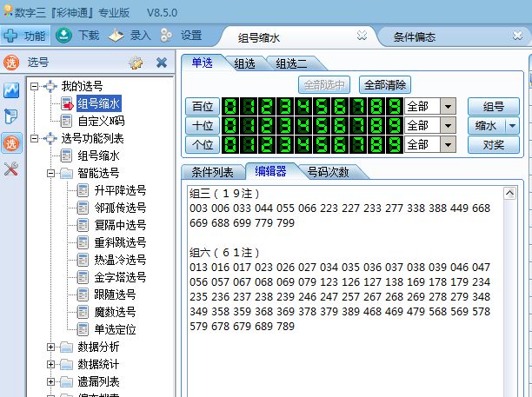Click the 全部清除 button
The image size is (532, 397).
(x=384, y=85)
